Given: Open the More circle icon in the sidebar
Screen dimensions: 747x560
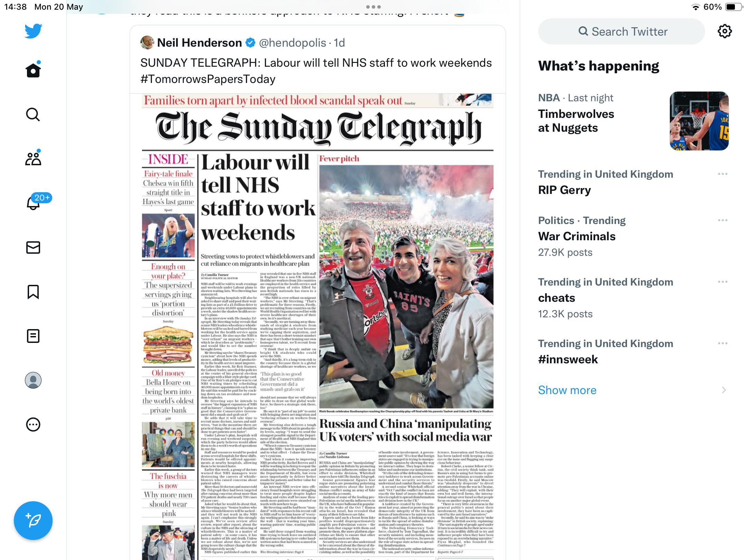Looking at the screenshot, I should pyautogui.click(x=33, y=424).
